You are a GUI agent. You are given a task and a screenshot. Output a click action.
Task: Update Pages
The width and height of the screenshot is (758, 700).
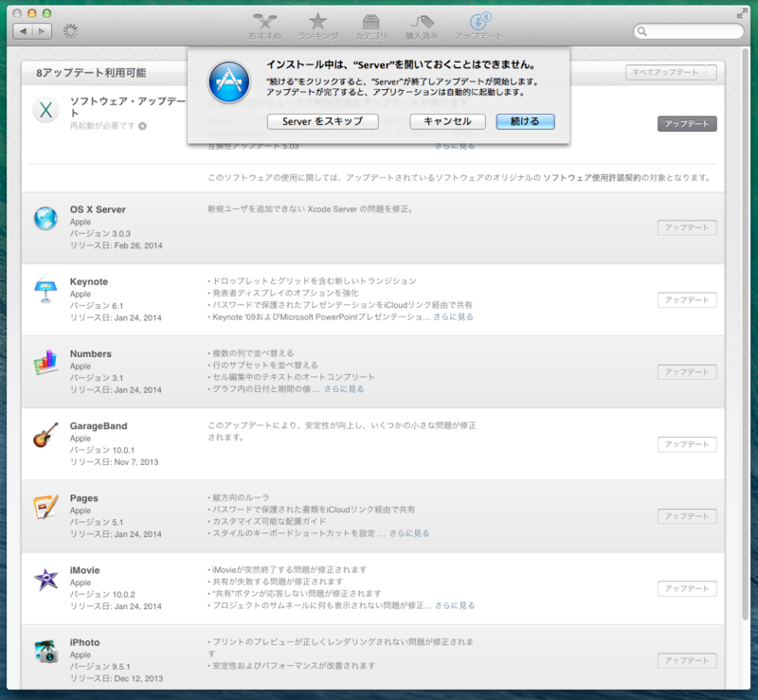(x=687, y=516)
